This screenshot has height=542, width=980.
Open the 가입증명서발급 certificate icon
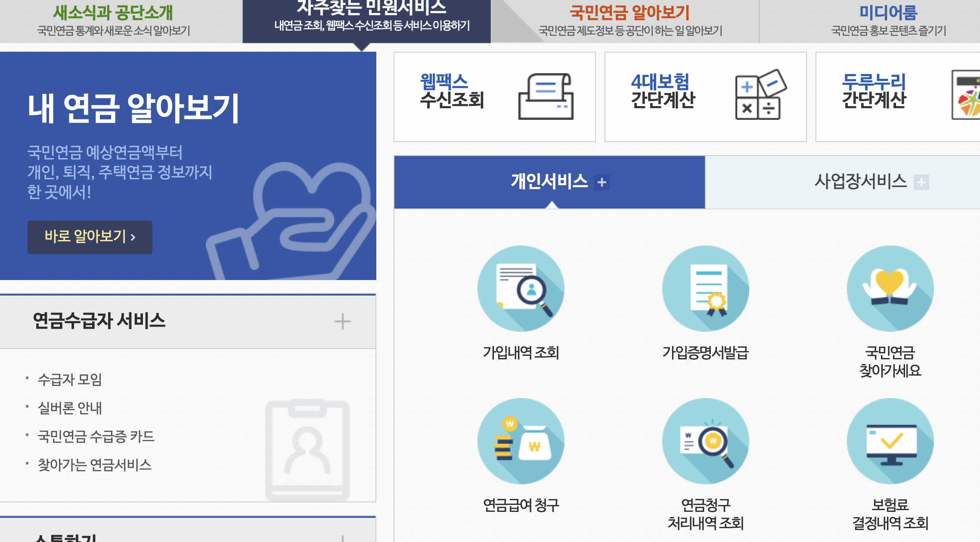[705, 289]
